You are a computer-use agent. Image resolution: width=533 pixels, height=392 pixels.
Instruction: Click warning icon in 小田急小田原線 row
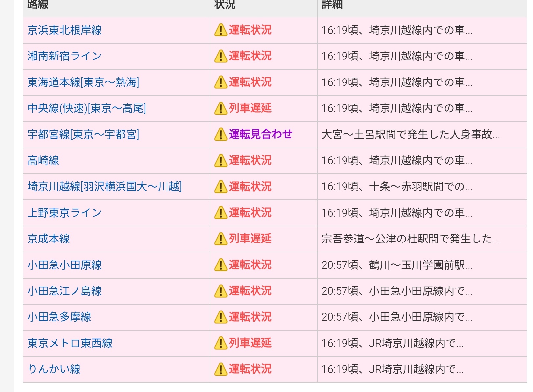[x=221, y=265]
